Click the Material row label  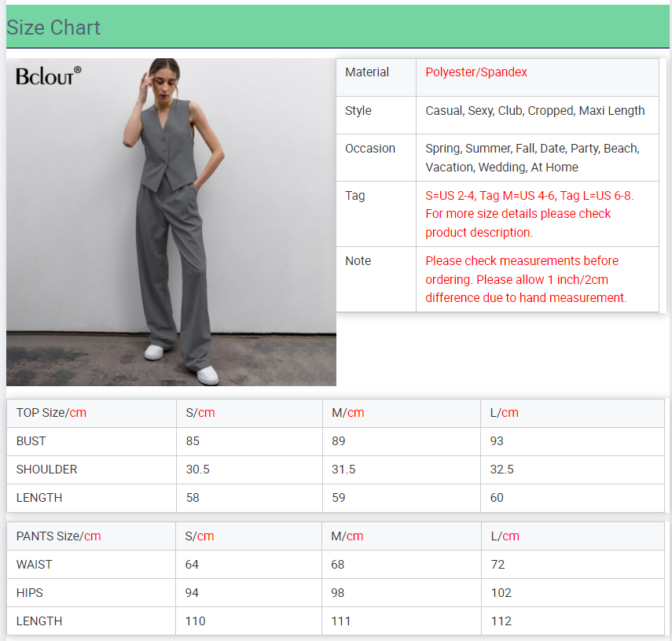click(367, 72)
